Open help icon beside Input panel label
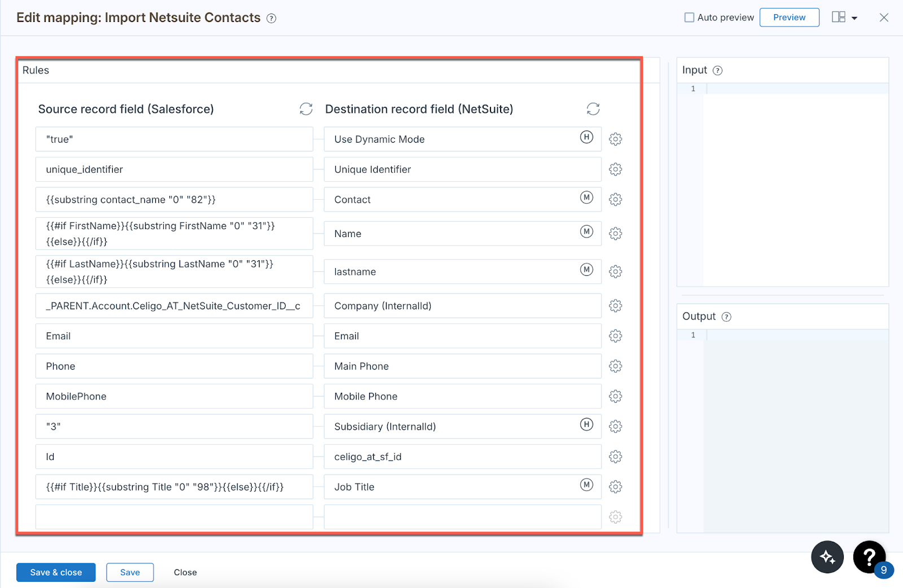The width and height of the screenshot is (903, 588). point(717,71)
